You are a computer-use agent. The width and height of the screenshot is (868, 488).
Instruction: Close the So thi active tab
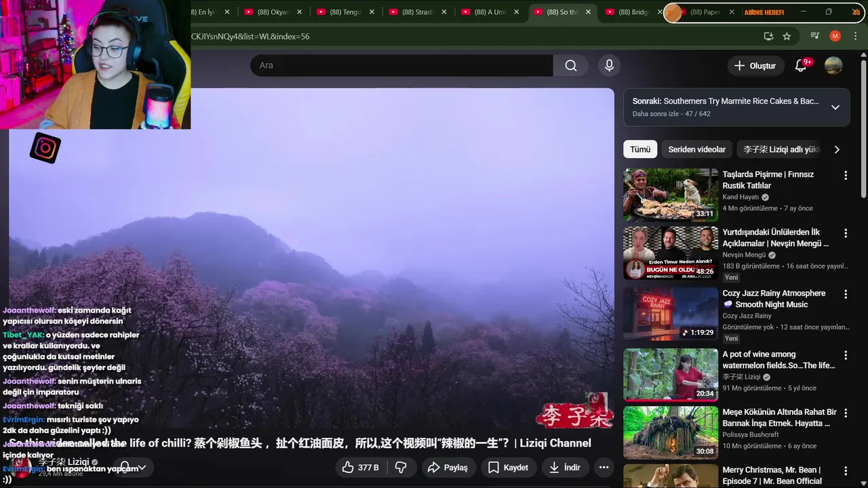589,12
